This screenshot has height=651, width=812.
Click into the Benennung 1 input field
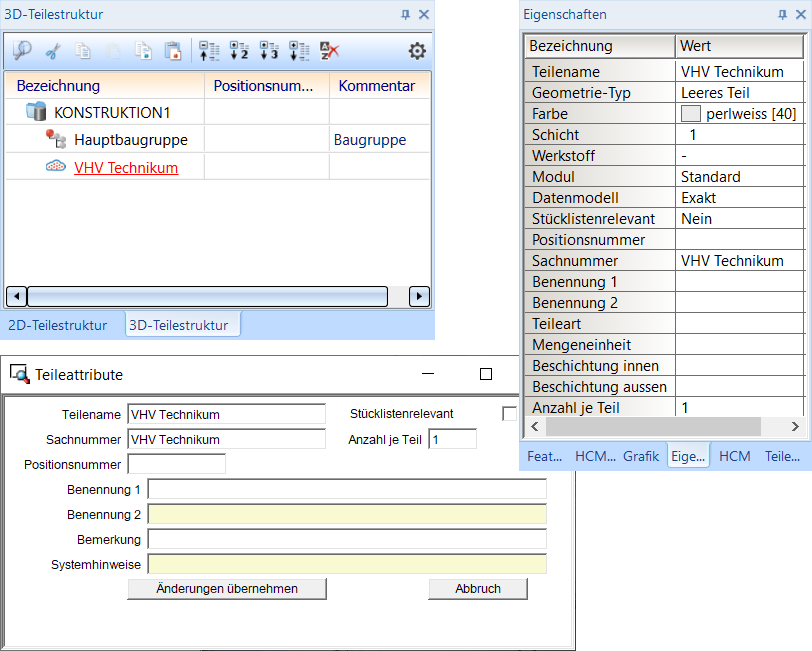point(346,489)
